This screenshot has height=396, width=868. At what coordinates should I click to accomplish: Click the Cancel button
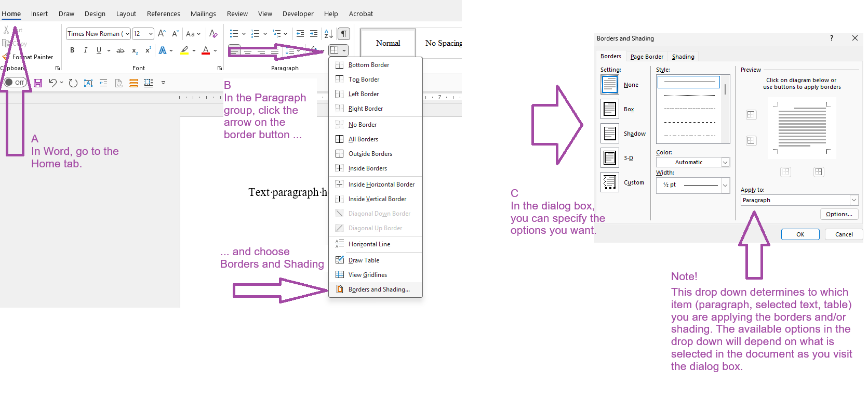click(844, 234)
